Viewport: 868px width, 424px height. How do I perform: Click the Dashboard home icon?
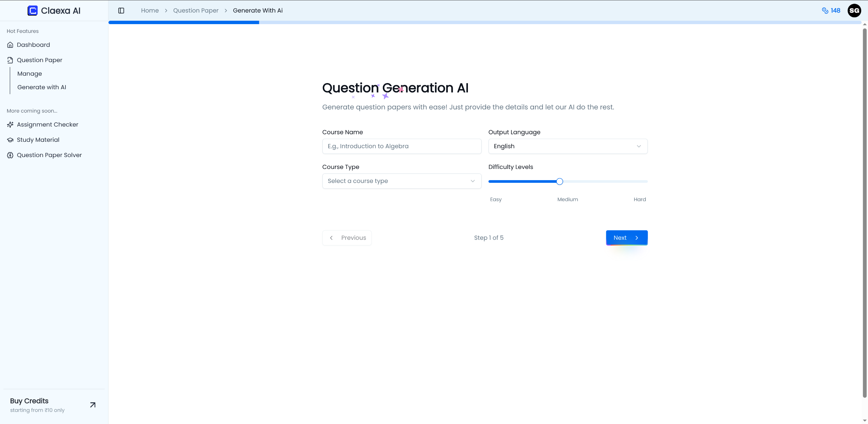pos(10,45)
